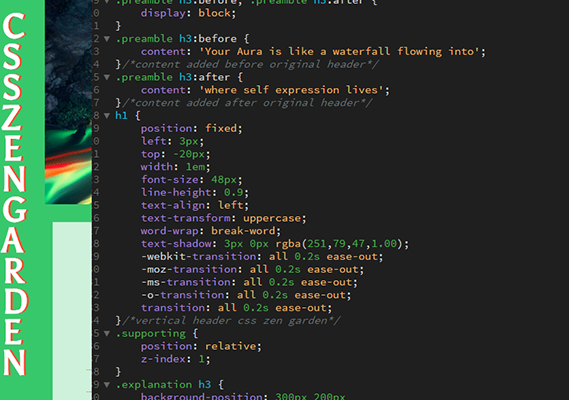569x400 pixels.
Task: Collapse the .supporting rule fold arrow
Action: click(x=107, y=333)
